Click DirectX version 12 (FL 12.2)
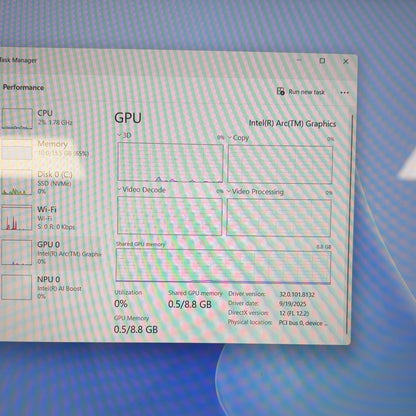 tap(294, 314)
